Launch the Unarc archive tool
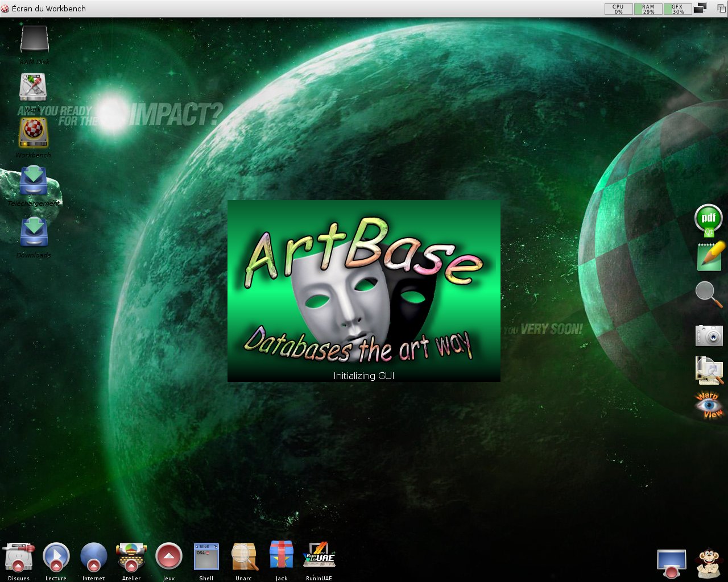This screenshot has height=582, width=728. coord(244,556)
